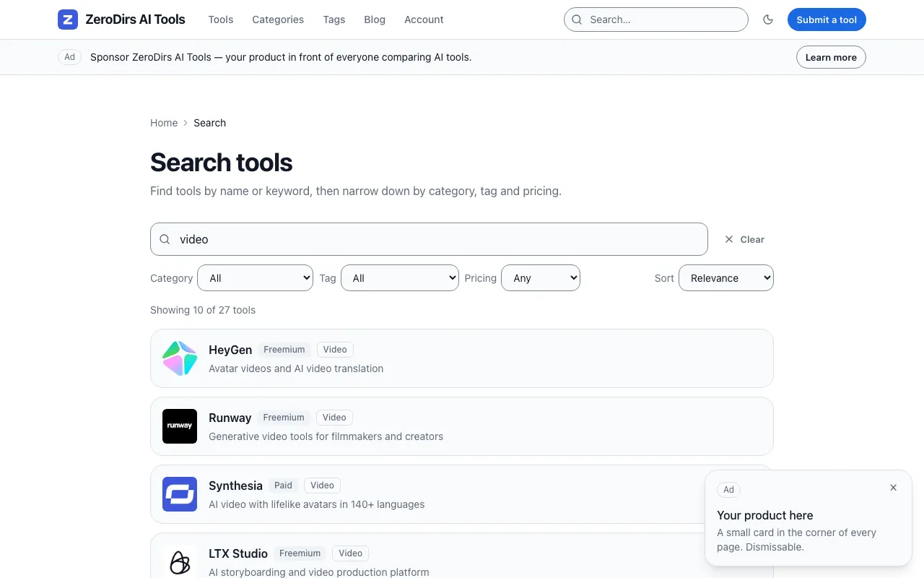Click 'Avatar videos and AI video translation' description
Screen dimensions: 924x578
click(x=296, y=368)
